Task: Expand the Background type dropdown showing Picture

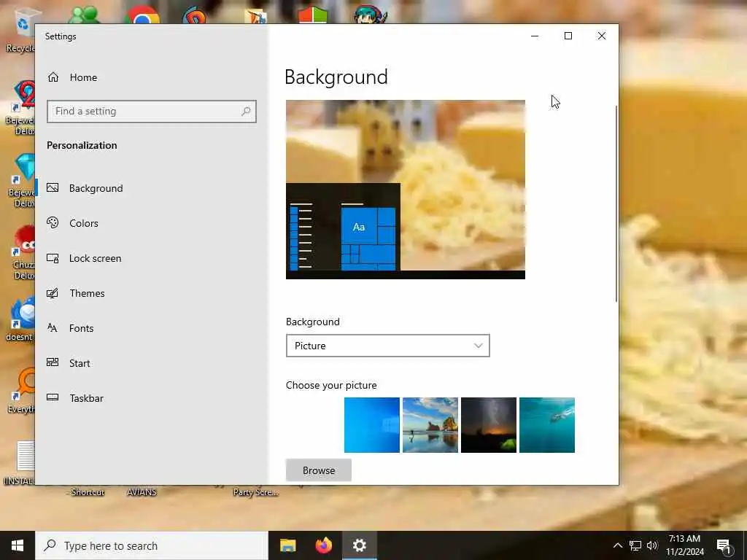Action: pos(388,346)
